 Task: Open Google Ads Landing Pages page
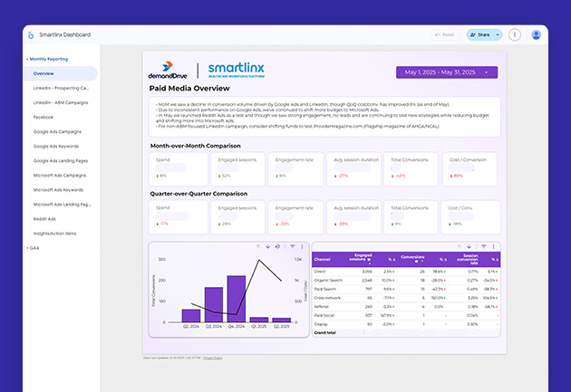(61, 161)
